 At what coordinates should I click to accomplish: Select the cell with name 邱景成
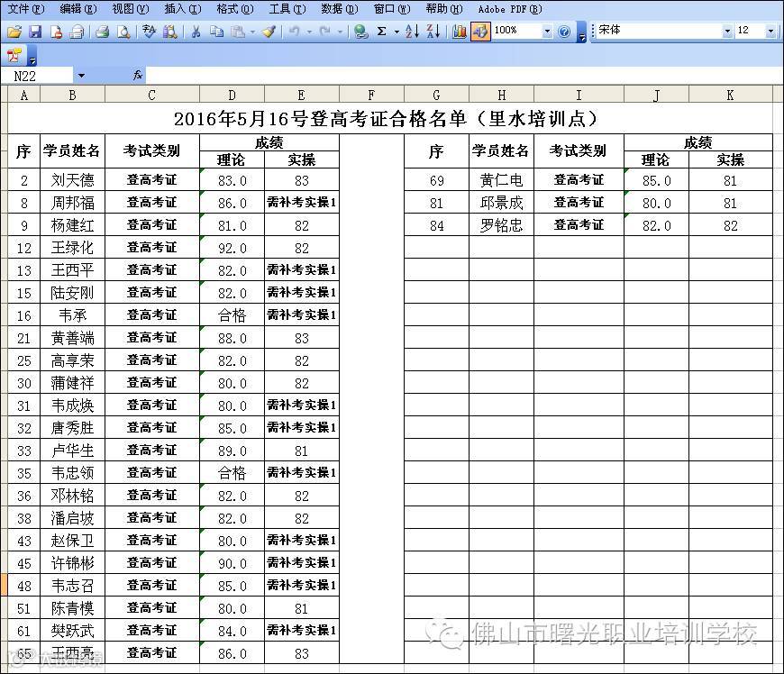[x=502, y=203]
